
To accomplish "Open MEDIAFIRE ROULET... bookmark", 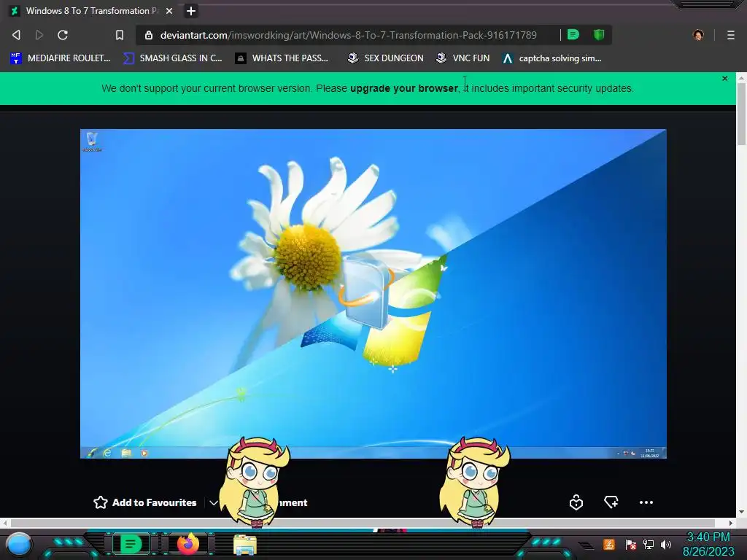I will (60, 58).
